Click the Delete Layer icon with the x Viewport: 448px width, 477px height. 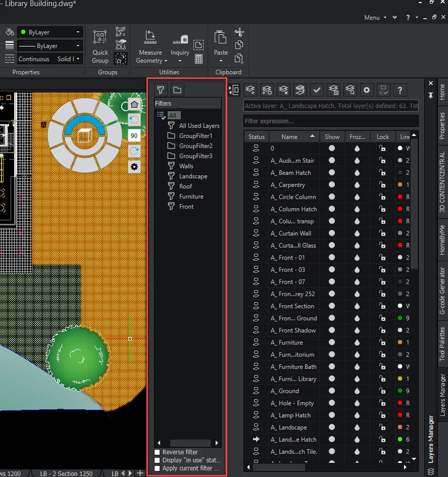[283, 90]
